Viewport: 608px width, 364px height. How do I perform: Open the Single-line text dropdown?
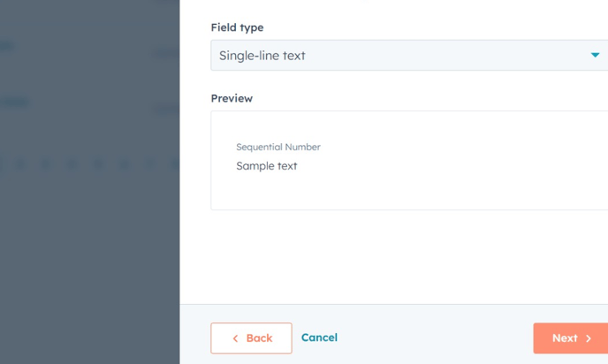407,55
